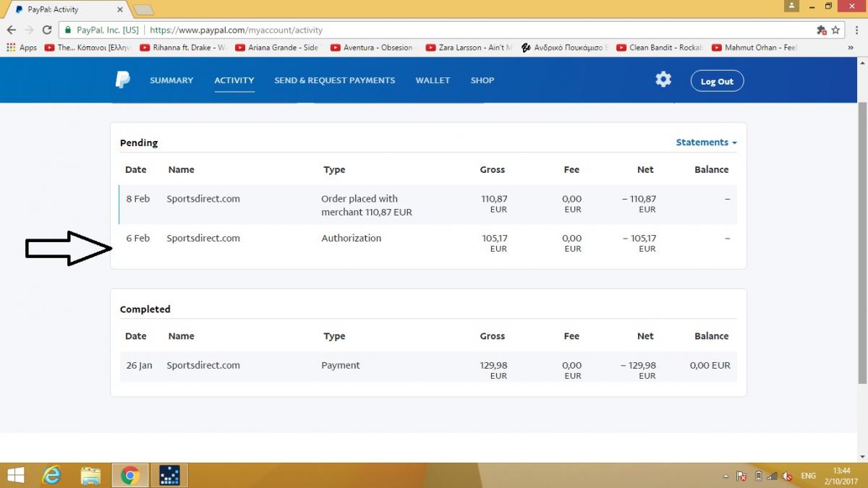This screenshot has width=868, height=488.
Task: Click the PayPal logo icon
Action: pos(123,80)
